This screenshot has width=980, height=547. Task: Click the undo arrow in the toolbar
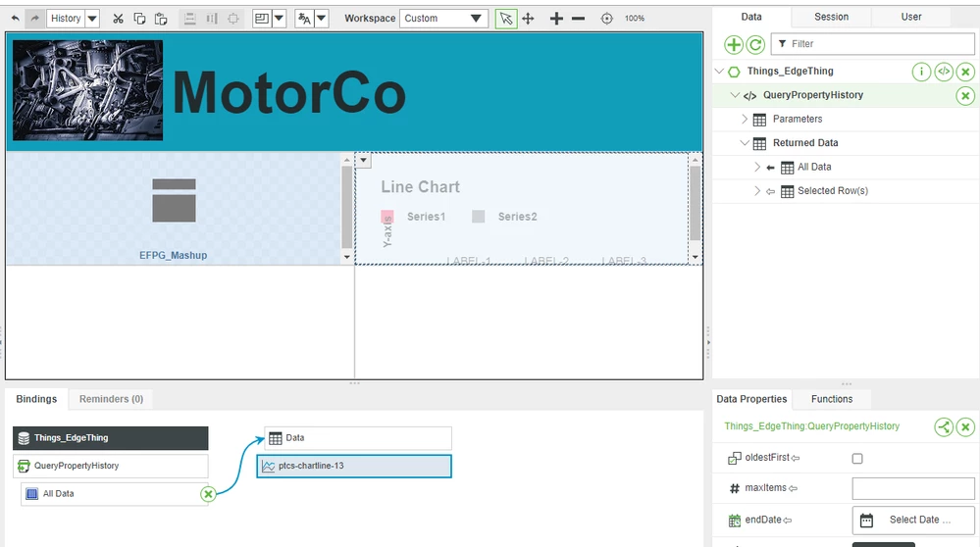click(x=15, y=18)
